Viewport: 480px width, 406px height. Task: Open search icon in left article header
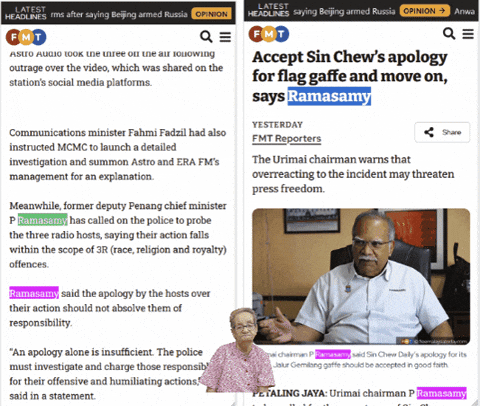(x=206, y=37)
